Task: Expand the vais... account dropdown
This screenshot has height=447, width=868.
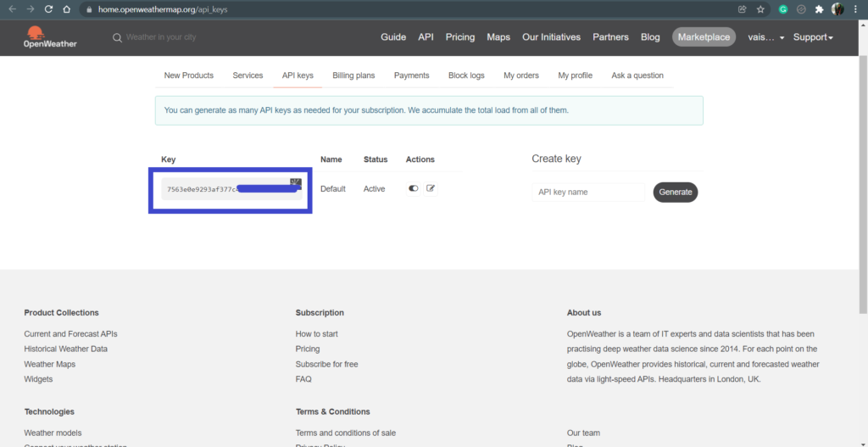Action: point(766,37)
